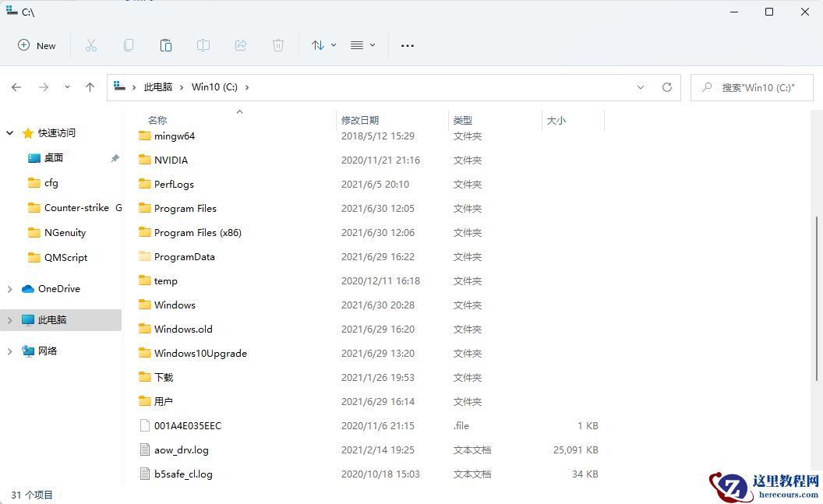
Task: Navigate up one folder level
Action: click(x=90, y=87)
